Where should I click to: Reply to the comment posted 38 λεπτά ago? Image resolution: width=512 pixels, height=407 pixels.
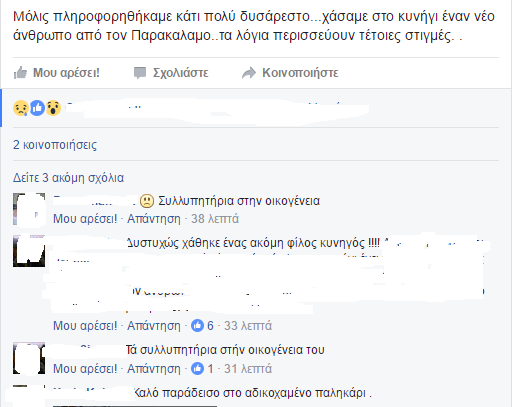click(154, 219)
